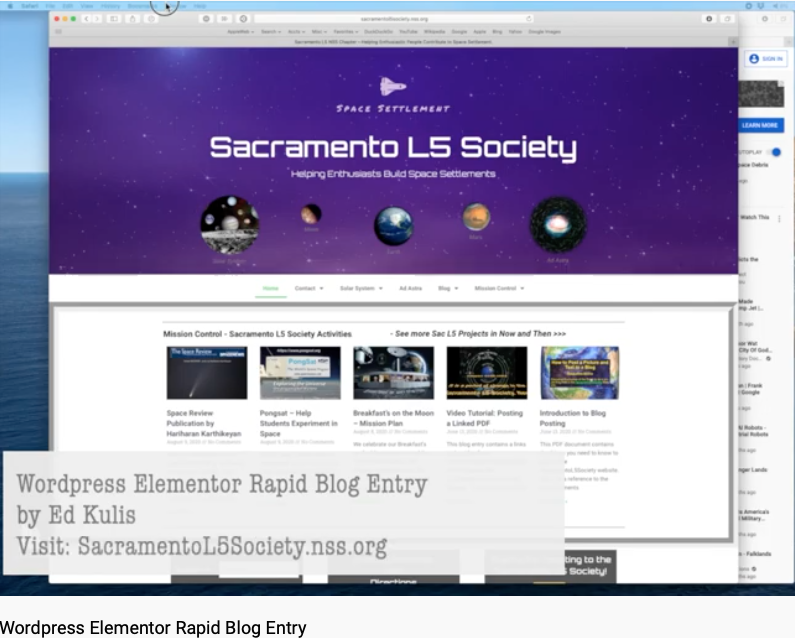Click the macOS volume icon in menu bar

[777, 6]
